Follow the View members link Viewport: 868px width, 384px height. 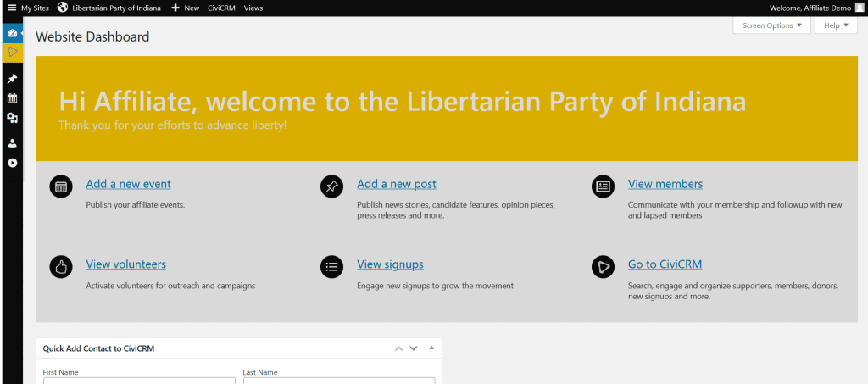tap(665, 184)
